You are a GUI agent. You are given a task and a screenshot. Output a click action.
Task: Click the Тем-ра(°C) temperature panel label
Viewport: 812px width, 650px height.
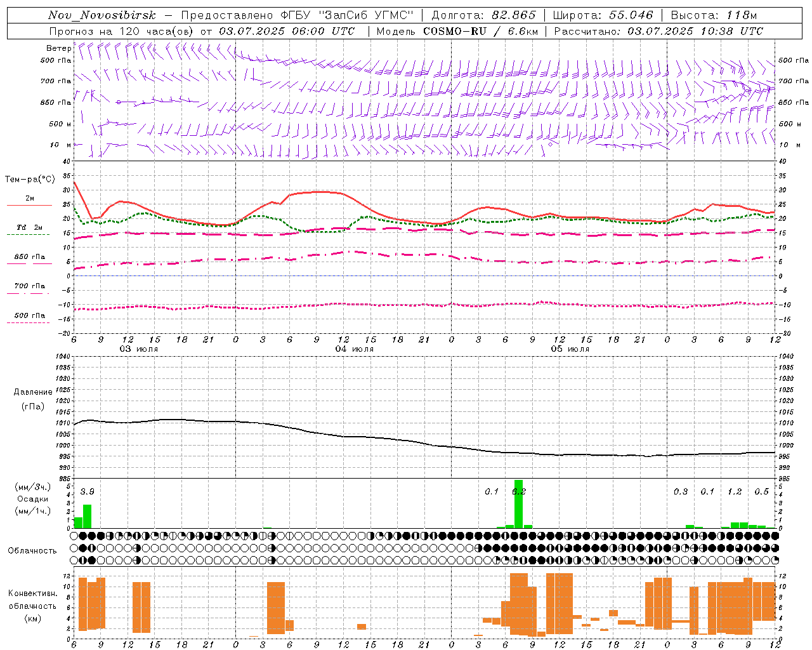tap(30, 180)
